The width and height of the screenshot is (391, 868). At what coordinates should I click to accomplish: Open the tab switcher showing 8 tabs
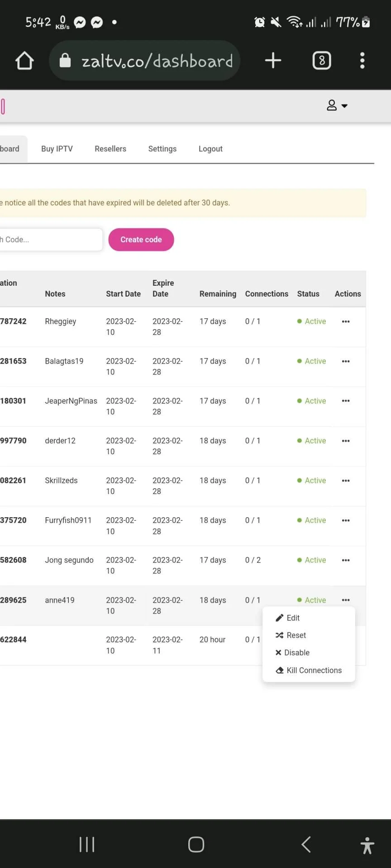coord(322,61)
